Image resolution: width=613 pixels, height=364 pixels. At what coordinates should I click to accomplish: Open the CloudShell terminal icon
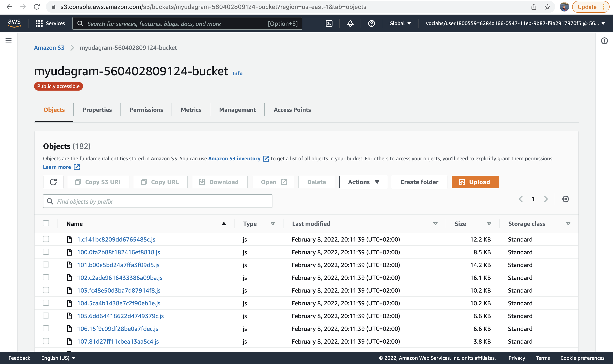(329, 23)
